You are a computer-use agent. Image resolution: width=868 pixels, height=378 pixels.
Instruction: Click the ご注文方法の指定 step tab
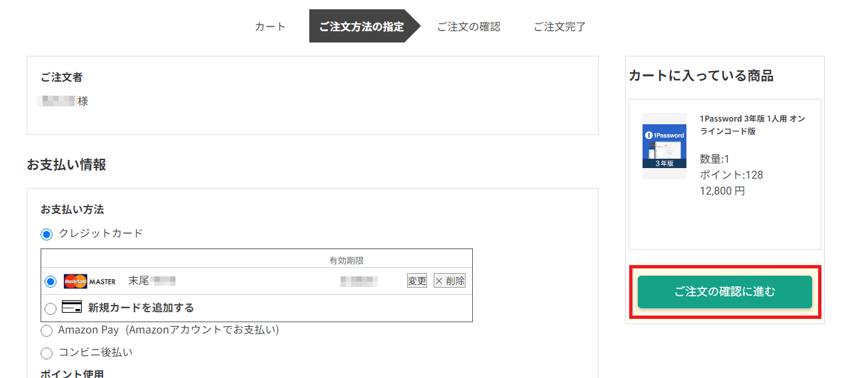click(361, 27)
